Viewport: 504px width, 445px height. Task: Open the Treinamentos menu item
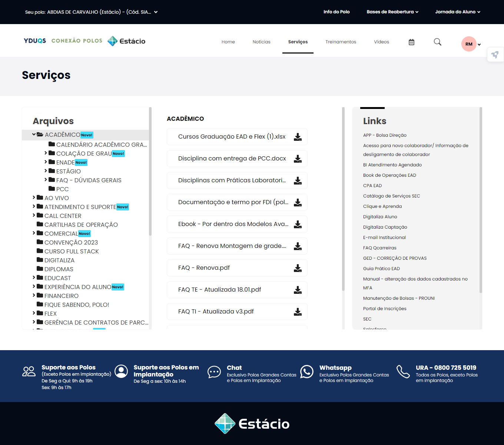pyautogui.click(x=341, y=42)
